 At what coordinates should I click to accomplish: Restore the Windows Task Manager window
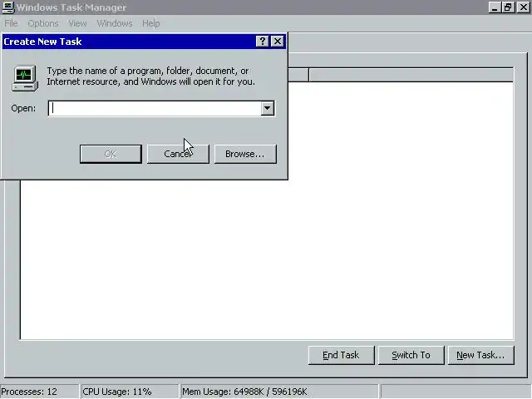(x=508, y=7)
